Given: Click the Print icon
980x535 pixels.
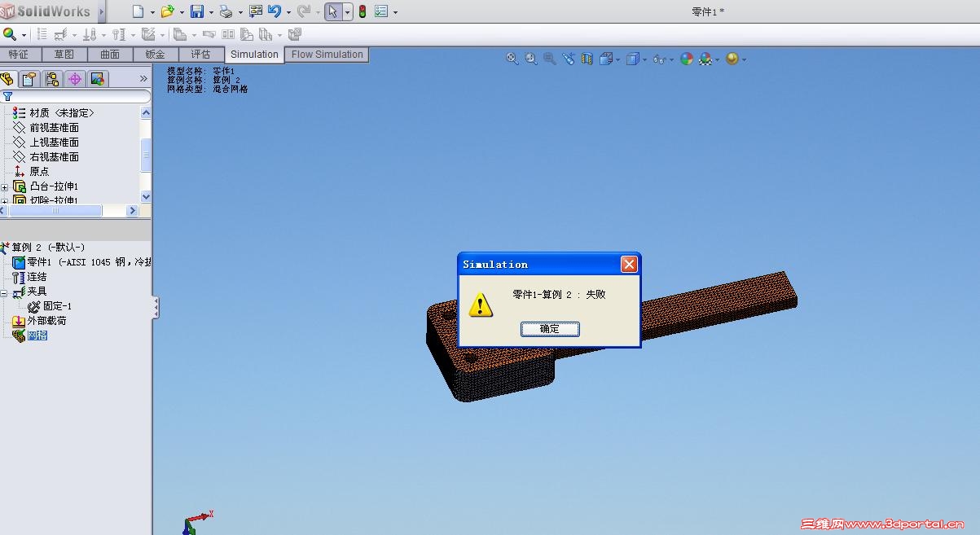Looking at the screenshot, I should click(x=226, y=11).
